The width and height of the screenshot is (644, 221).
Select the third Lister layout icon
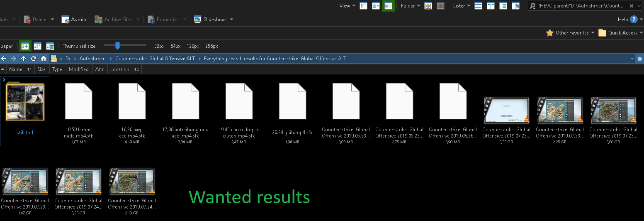point(503,6)
